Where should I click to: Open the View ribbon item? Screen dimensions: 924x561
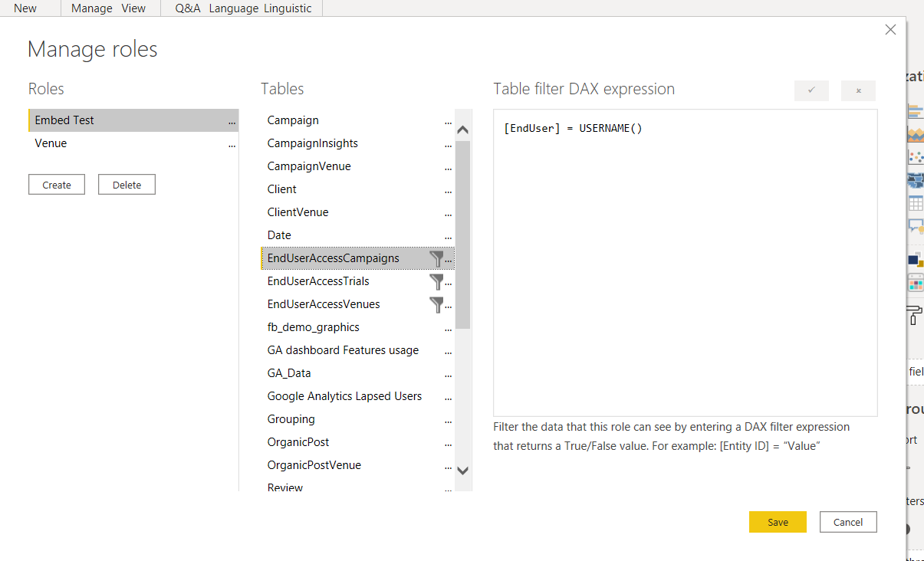pyautogui.click(x=133, y=8)
